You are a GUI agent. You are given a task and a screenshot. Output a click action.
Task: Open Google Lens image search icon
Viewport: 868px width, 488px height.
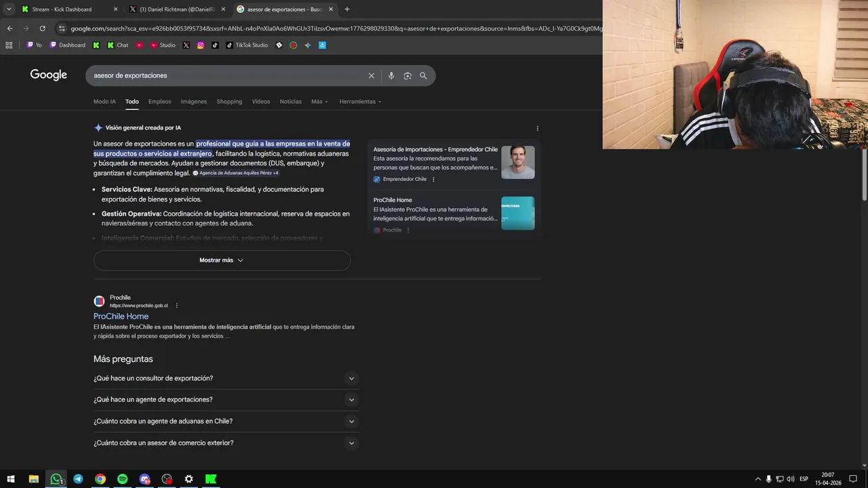tap(408, 76)
